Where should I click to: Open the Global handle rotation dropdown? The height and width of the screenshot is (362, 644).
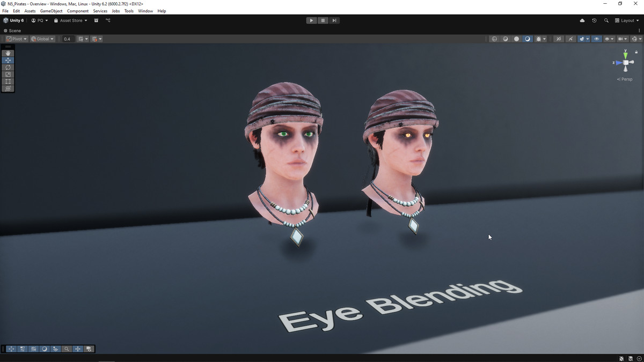42,39
